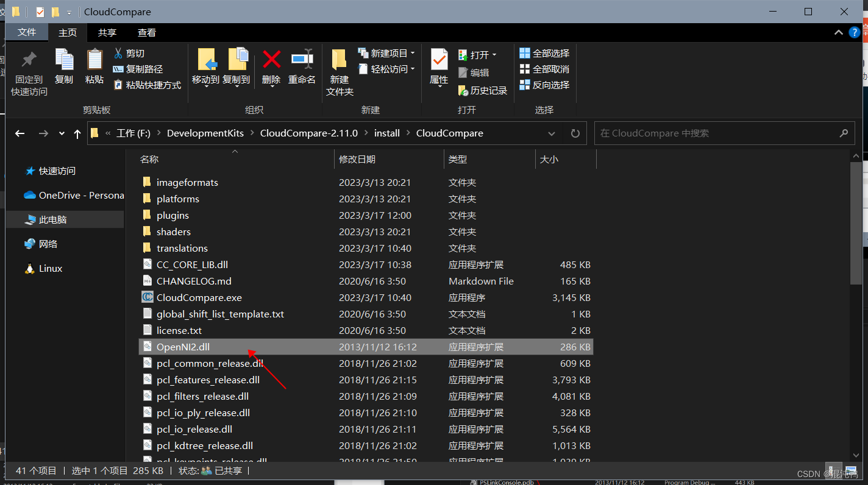
Task: Open the recent locations dropdown arrow
Action: point(62,133)
